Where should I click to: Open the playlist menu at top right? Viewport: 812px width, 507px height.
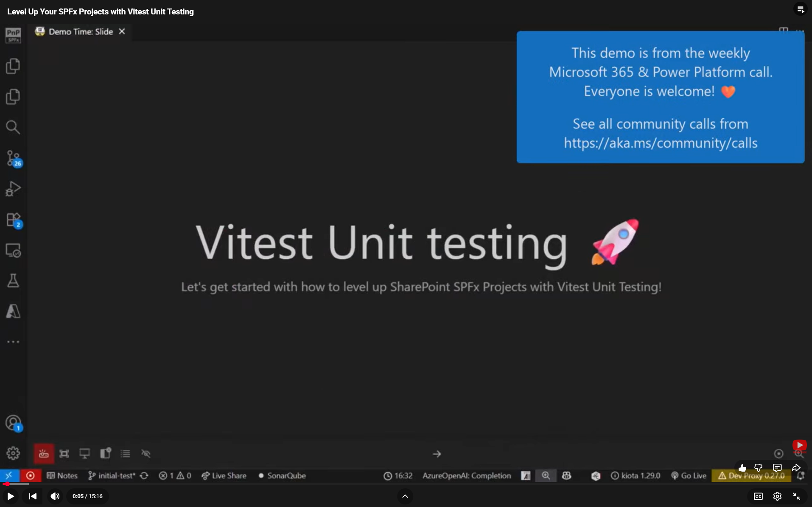[800, 9]
